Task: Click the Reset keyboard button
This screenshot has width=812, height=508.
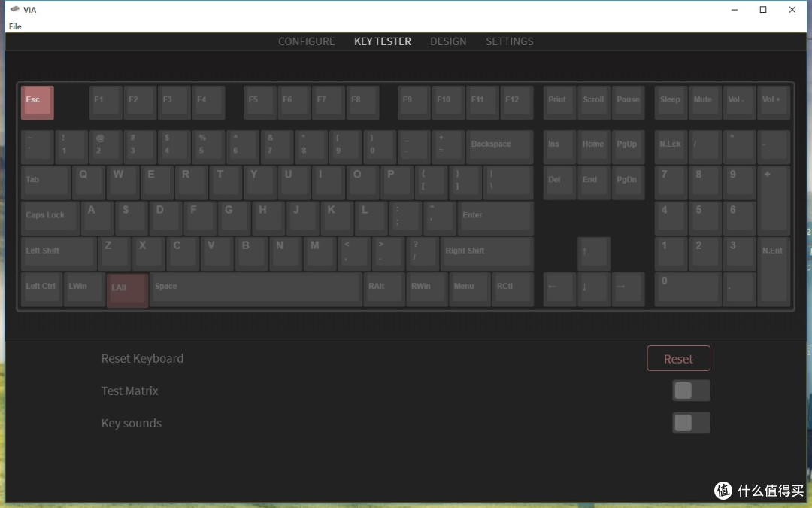Action: coord(678,359)
